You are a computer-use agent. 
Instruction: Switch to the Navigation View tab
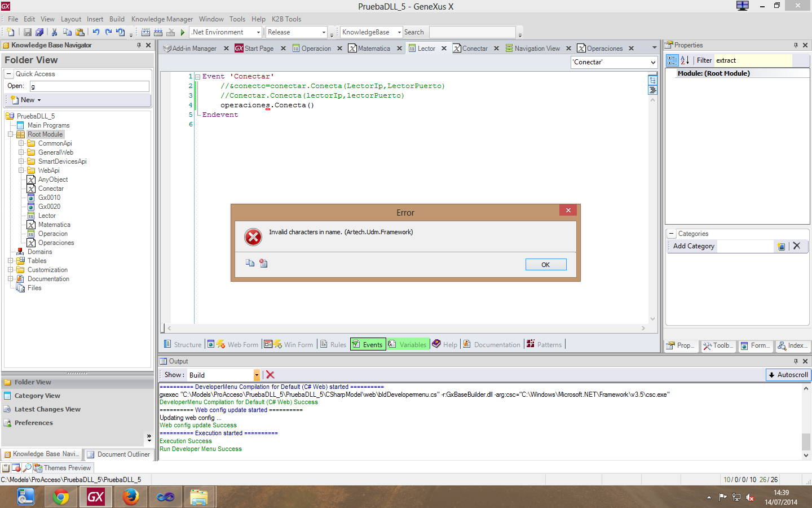[x=537, y=49]
